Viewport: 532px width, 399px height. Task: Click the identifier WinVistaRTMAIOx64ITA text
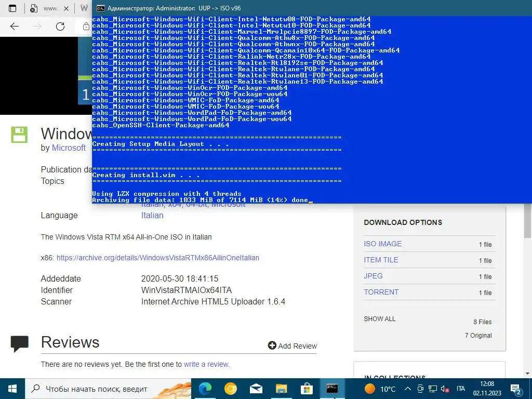[x=187, y=290]
